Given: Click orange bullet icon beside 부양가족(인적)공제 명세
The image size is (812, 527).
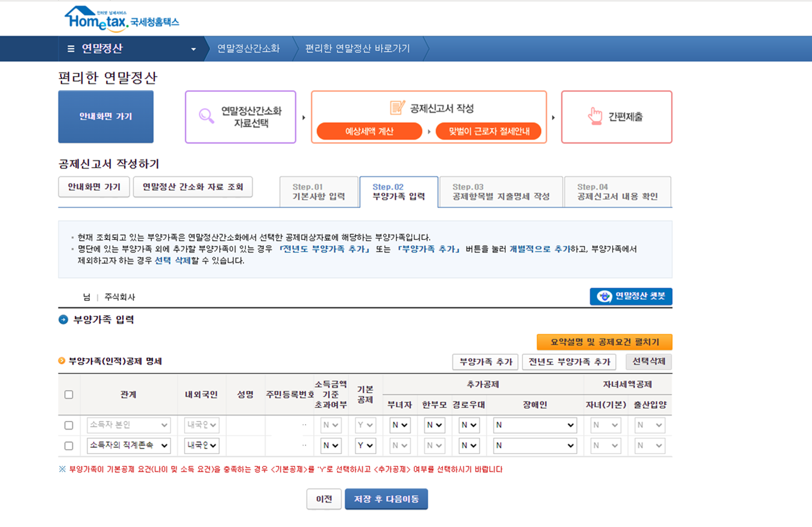Looking at the screenshot, I should (x=62, y=361).
